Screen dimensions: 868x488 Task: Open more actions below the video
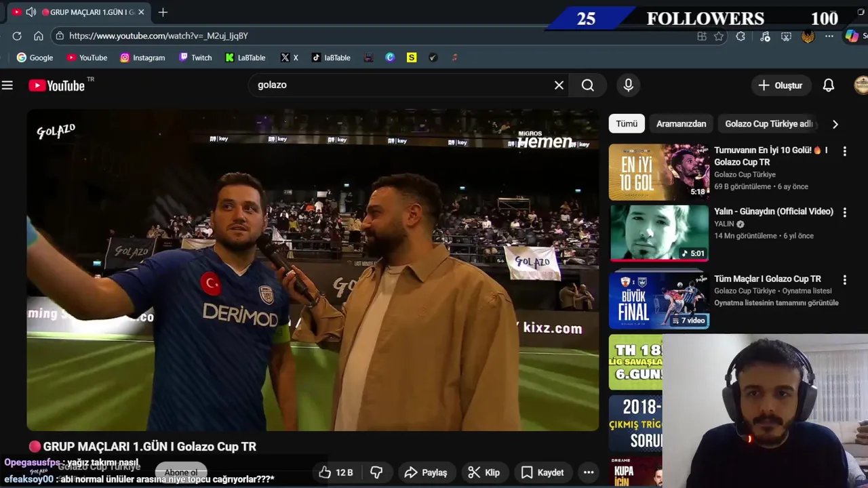coord(589,472)
